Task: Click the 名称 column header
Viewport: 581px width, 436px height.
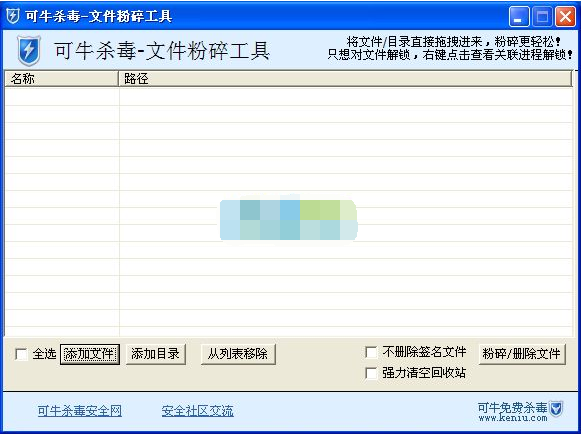Action: tap(62, 79)
